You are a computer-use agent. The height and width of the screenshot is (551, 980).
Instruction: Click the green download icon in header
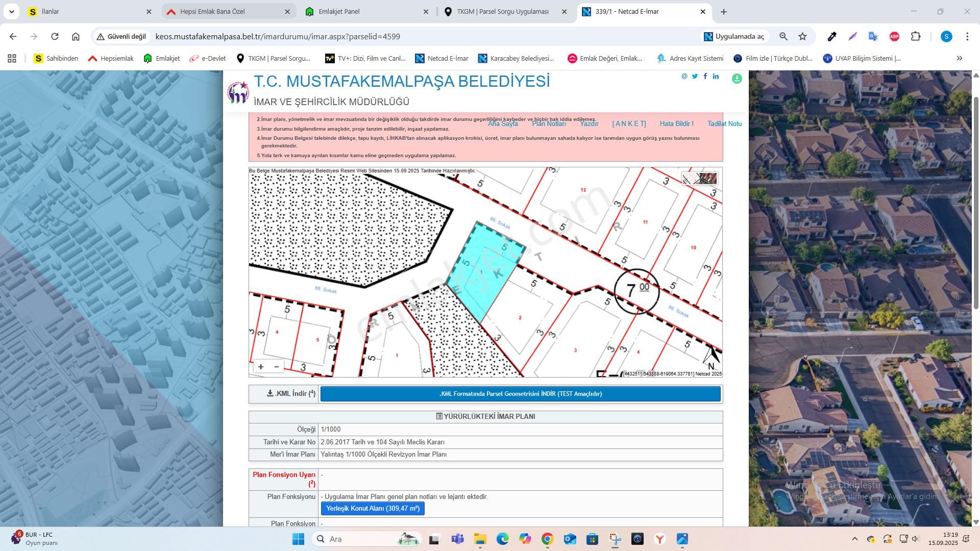point(737,79)
